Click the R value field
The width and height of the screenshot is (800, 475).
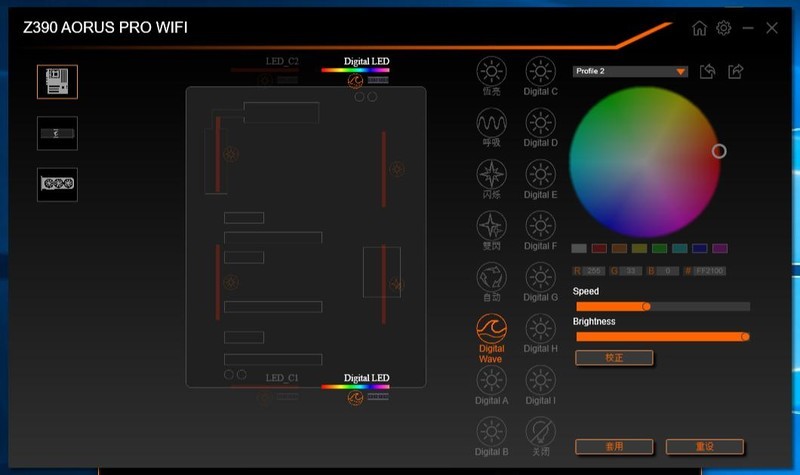pos(593,271)
